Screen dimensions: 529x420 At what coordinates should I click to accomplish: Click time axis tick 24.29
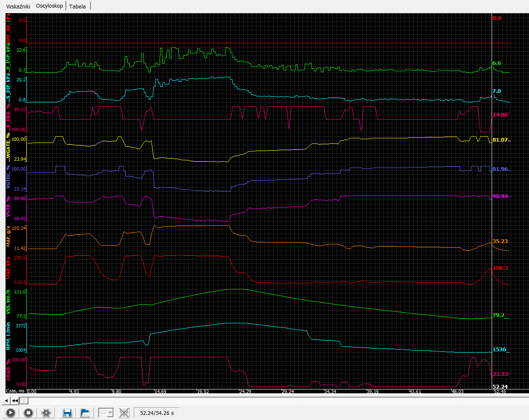pos(245,392)
